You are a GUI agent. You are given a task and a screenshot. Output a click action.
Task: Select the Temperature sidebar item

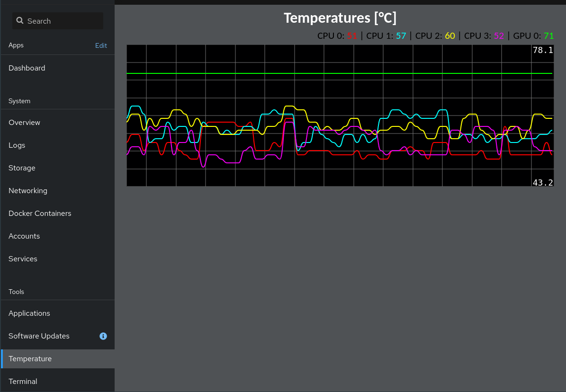[58, 359]
